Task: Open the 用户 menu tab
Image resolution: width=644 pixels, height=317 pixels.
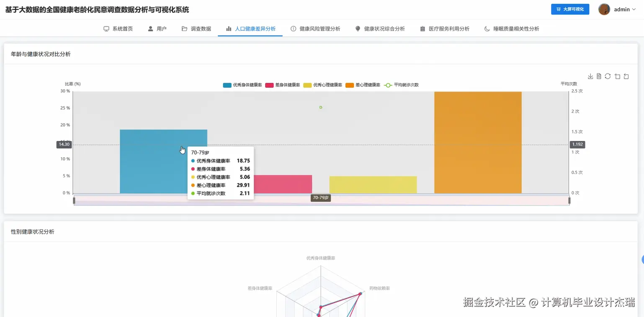Action: [x=157, y=29]
